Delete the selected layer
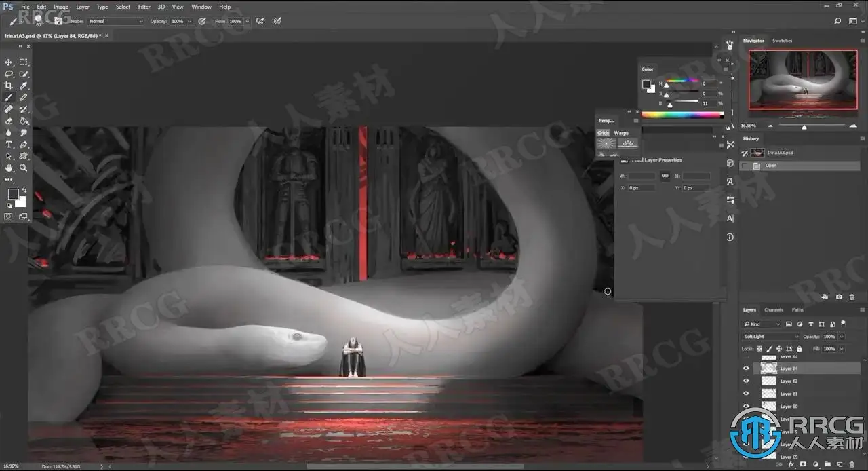The width and height of the screenshot is (868, 471). [x=852, y=466]
